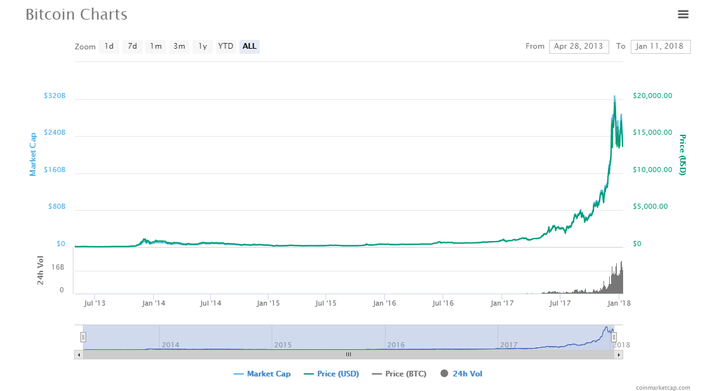The height and width of the screenshot is (391, 720).
Task: Edit the From date field
Action: click(579, 46)
